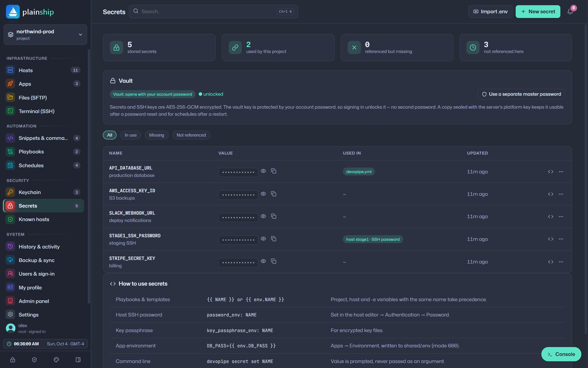Image resolution: width=588 pixels, height=368 pixels.
Task: Filter secrets by Not referenced
Action: click(x=191, y=135)
